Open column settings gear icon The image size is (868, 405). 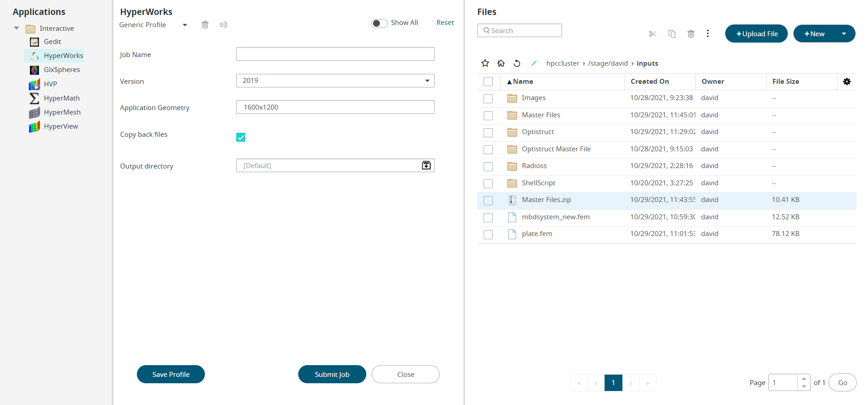point(847,82)
